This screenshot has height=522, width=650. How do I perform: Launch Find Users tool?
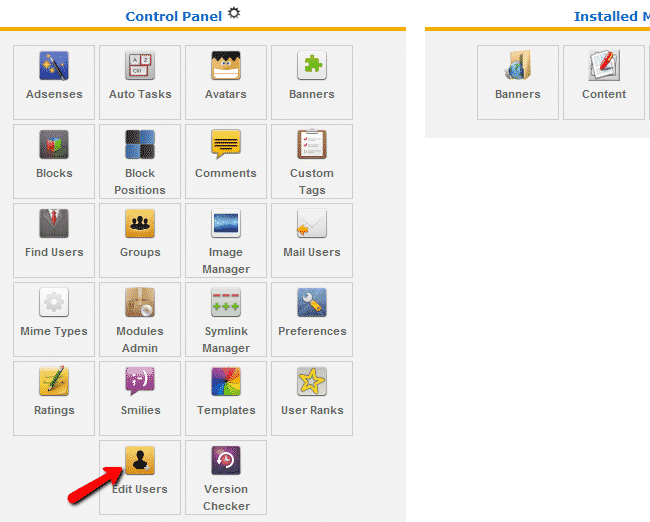pos(54,239)
